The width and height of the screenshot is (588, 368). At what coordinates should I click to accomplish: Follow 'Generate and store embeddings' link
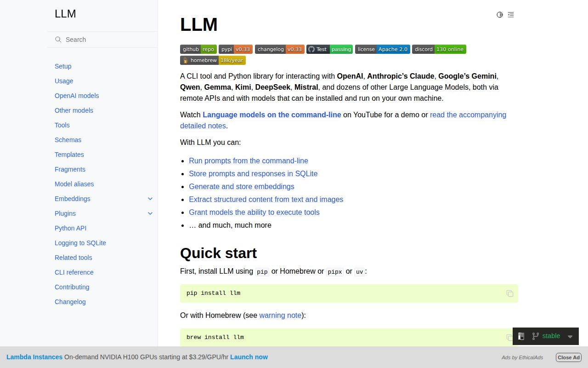point(242,187)
